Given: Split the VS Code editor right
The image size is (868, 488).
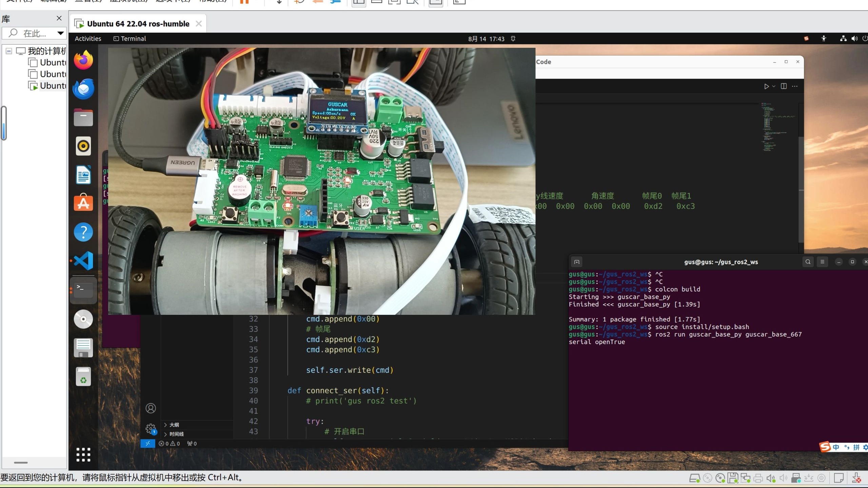Looking at the screenshot, I should (x=784, y=86).
